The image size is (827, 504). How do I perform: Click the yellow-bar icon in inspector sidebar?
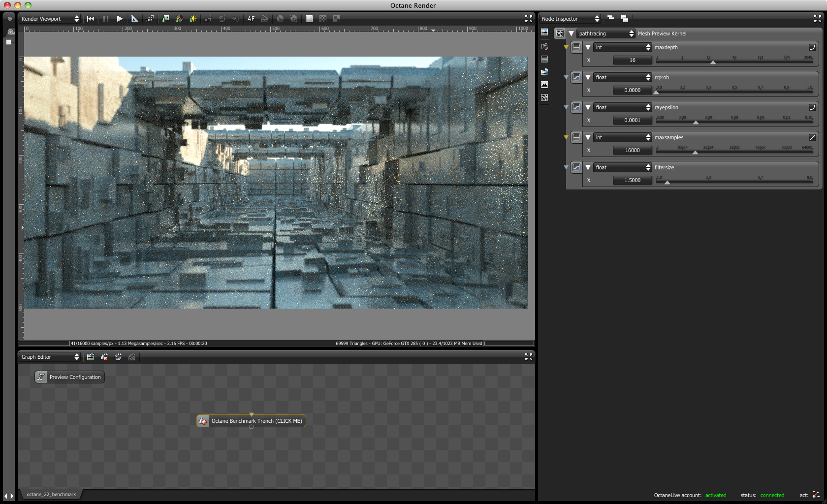pyautogui.click(x=544, y=59)
